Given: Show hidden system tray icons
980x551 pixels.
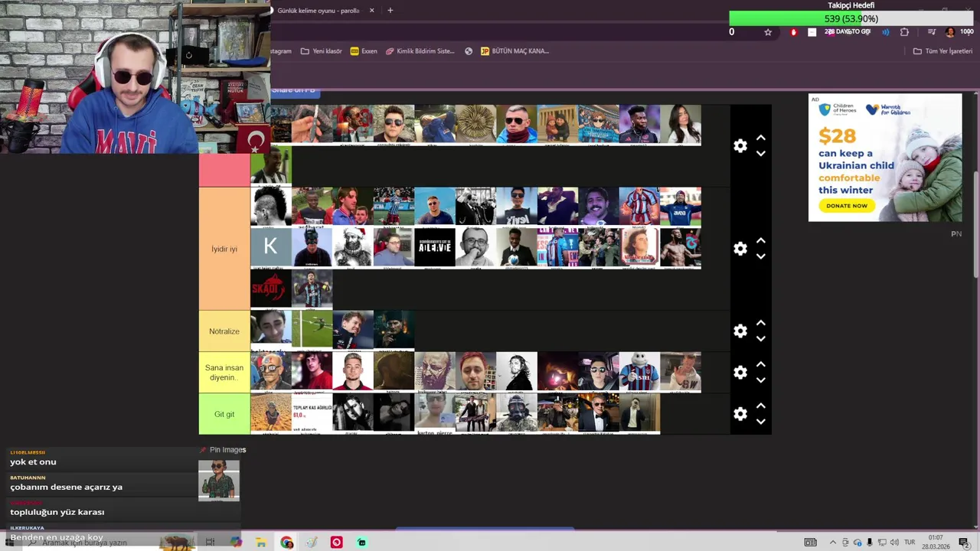Looking at the screenshot, I should tap(833, 543).
